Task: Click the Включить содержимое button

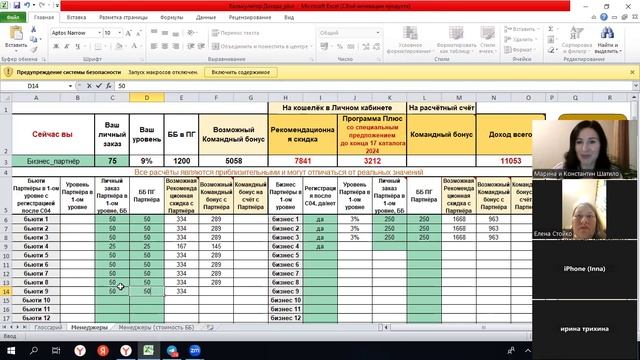Action: (x=240, y=72)
